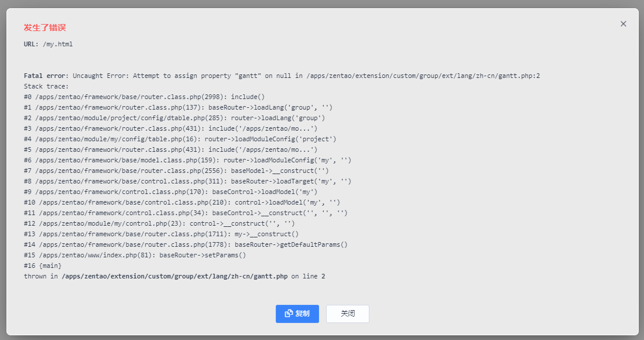
Task: Click the copy icon inside the 复制 button
Action: tap(289, 314)
